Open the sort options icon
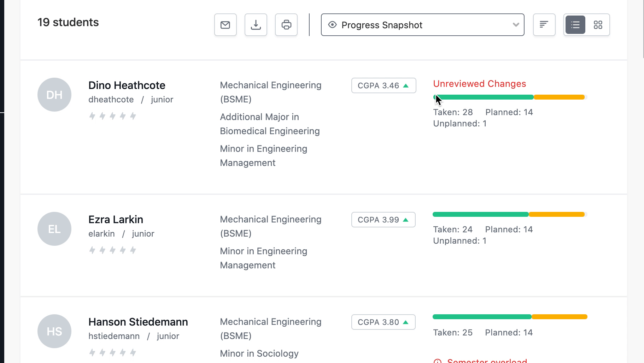The height and width of the screenshot is (363, 644). coord(544,25)
